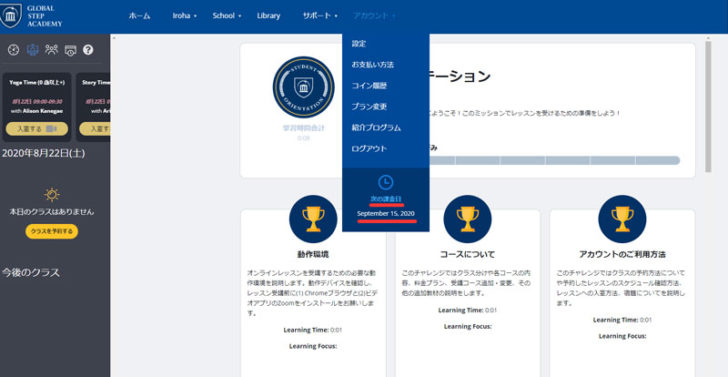This screenshot has width=728, height=377.
Task: Go to ホーム in the top navigation
Action: (140, 16)
